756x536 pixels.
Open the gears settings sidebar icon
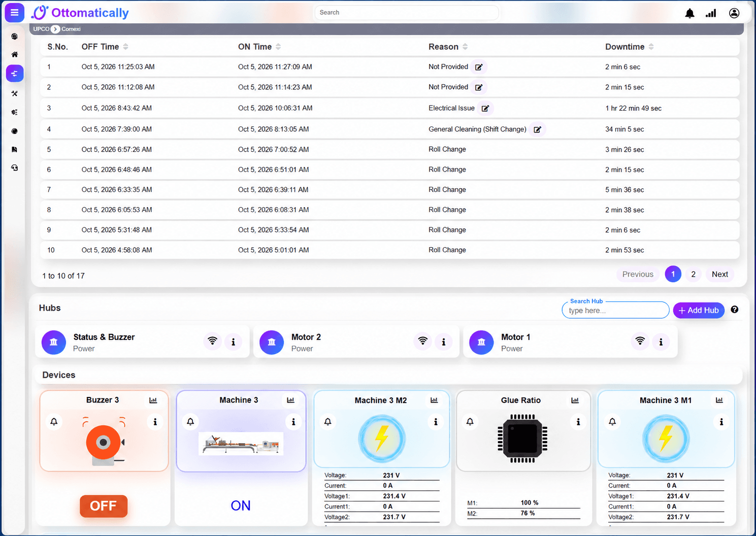point(15,112)
